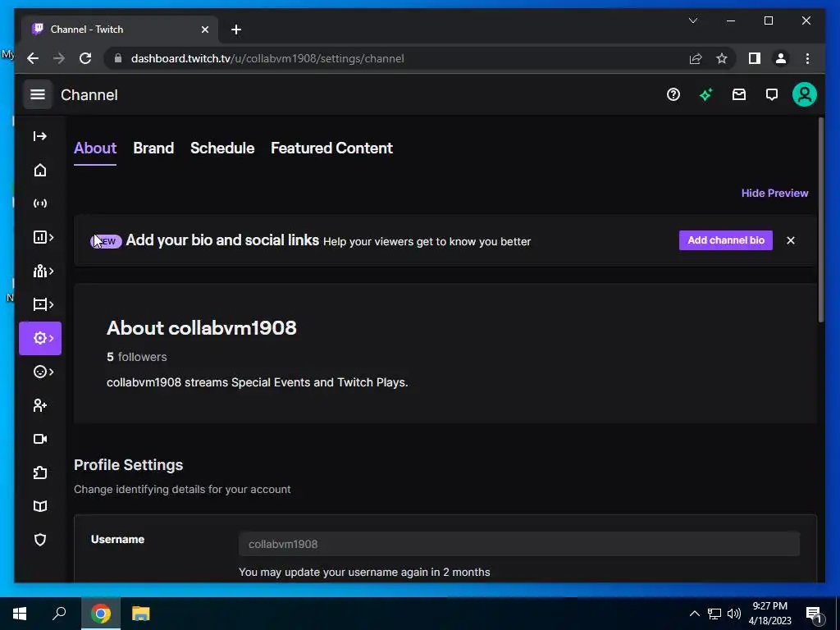Viewport: 840px width, 630px height.
Task: Click the Hide Preview link
Action: (x=774, y=194)
